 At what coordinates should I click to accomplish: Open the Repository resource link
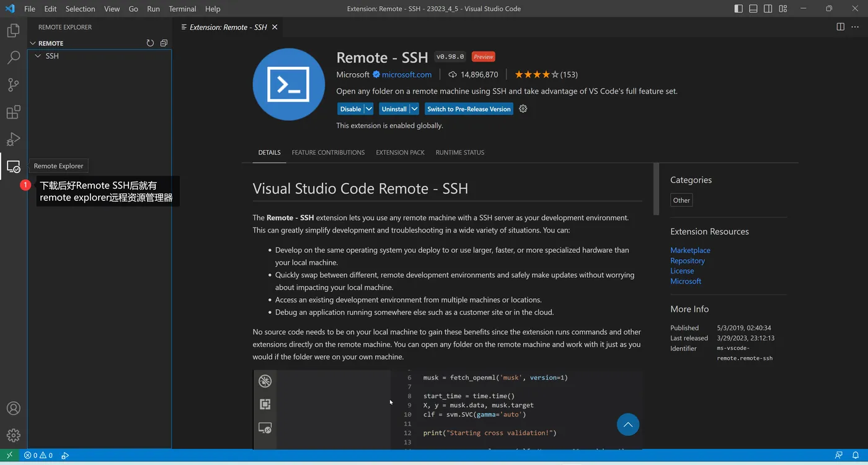pyautogui.click(x=688, y=260)
